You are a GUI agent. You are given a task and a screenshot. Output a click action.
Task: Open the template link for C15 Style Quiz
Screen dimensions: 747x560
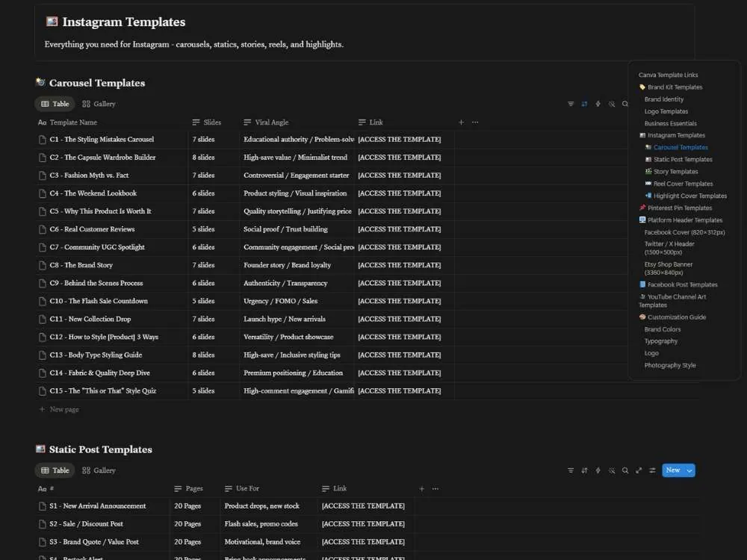click(399, 391)
